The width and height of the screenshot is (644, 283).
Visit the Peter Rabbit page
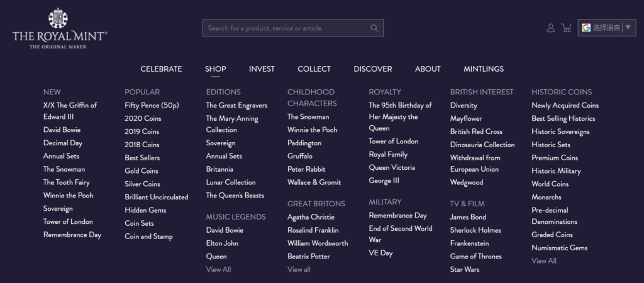pos(305,169)
